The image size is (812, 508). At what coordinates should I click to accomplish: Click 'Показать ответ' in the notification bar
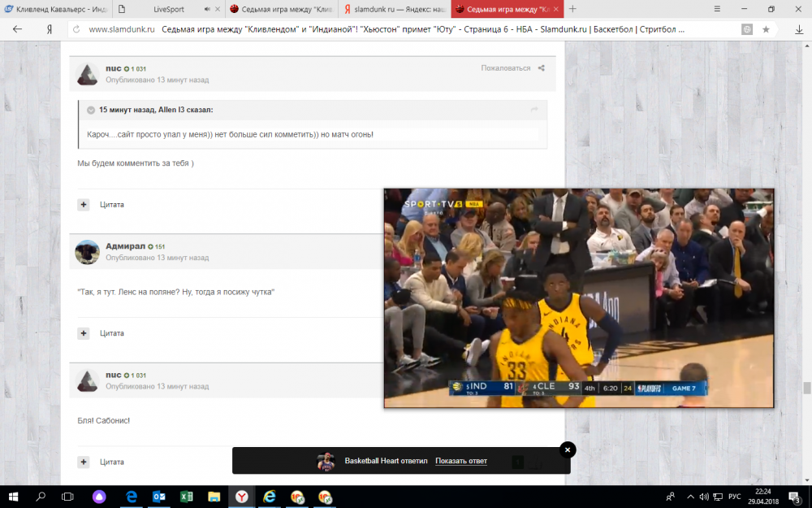point(460,461)
